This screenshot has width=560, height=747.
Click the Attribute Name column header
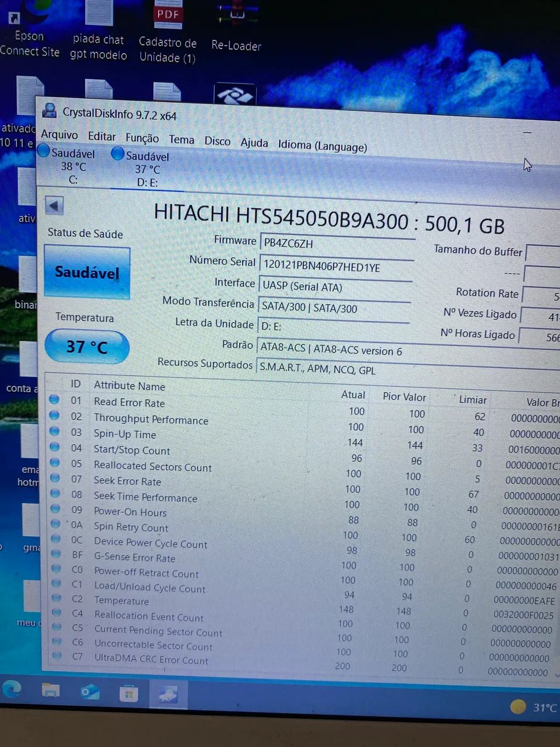[129, 386]
